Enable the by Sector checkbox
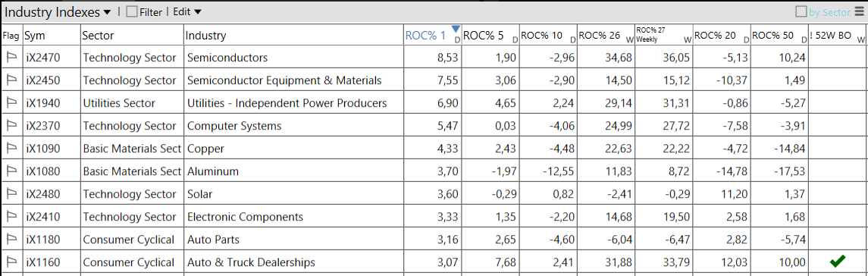868x276 pixels. pos(801,11)
